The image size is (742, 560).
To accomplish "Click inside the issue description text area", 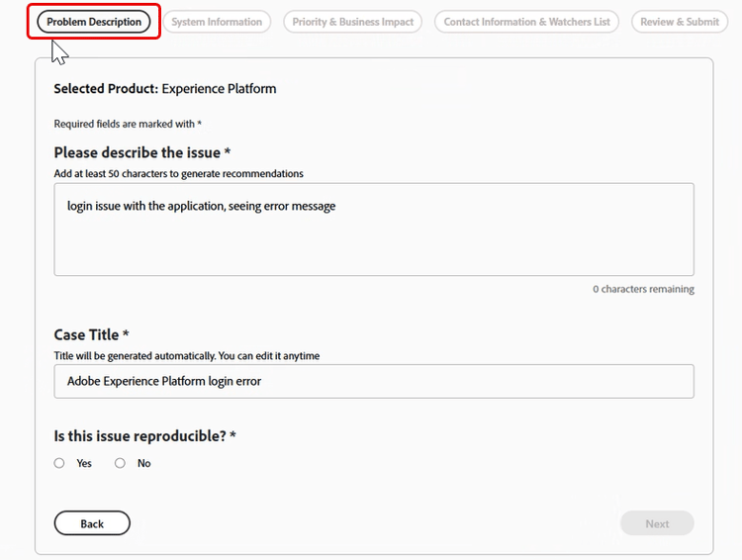I will 374,230.
